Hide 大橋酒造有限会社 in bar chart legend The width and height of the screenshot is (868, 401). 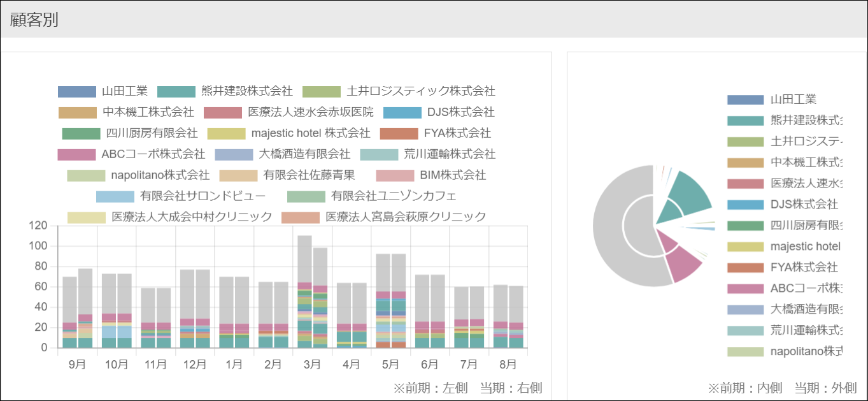[282, 154]
